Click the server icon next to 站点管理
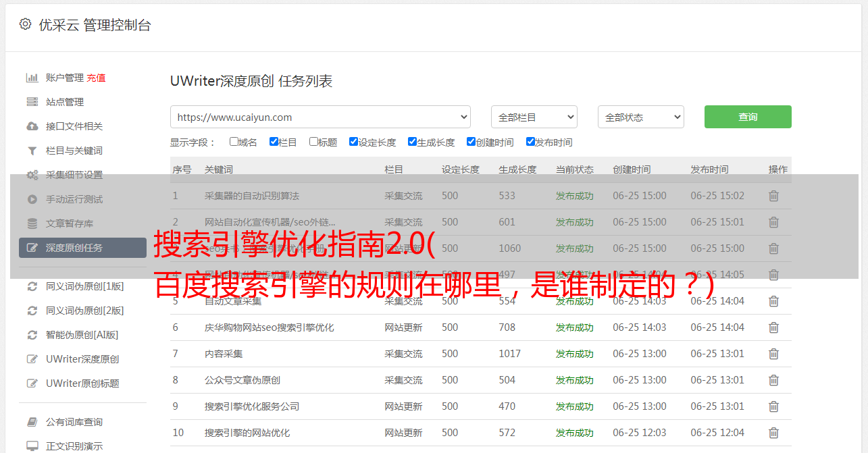This screenshot has width=868, height=453. pyautogui.click(x=32, y=102)
